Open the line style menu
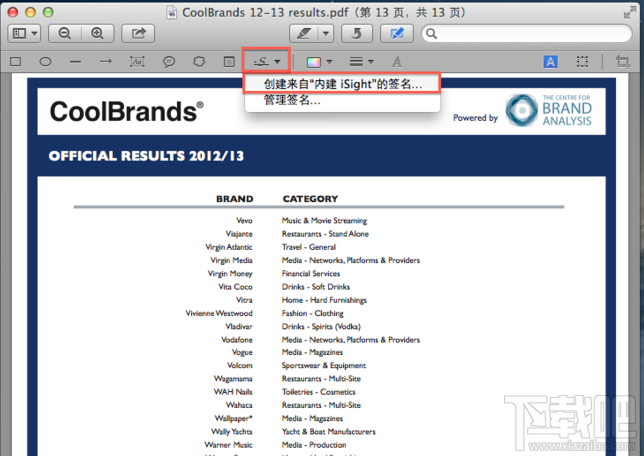Image resolution: width=644 pixels, height=456 pixels. [x=361, y=62]
